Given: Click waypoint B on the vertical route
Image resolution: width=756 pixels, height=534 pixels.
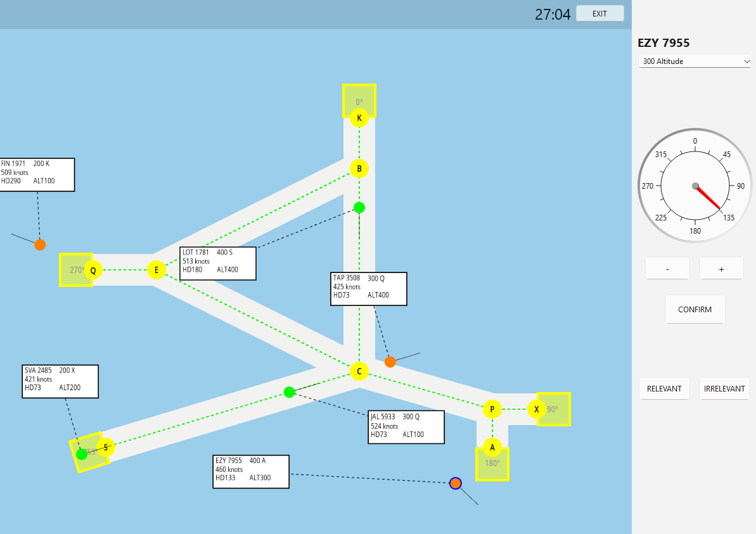Looking at the screenshot, I should 359,168.
